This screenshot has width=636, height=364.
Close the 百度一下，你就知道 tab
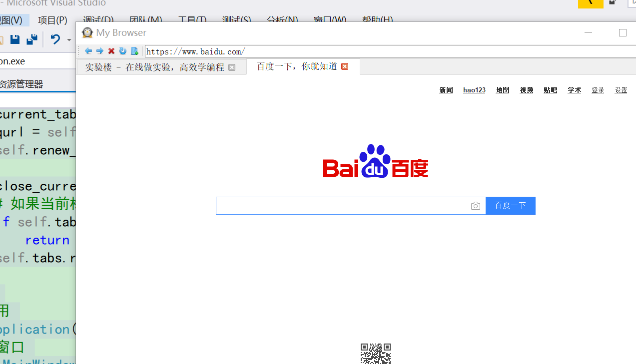345,66
